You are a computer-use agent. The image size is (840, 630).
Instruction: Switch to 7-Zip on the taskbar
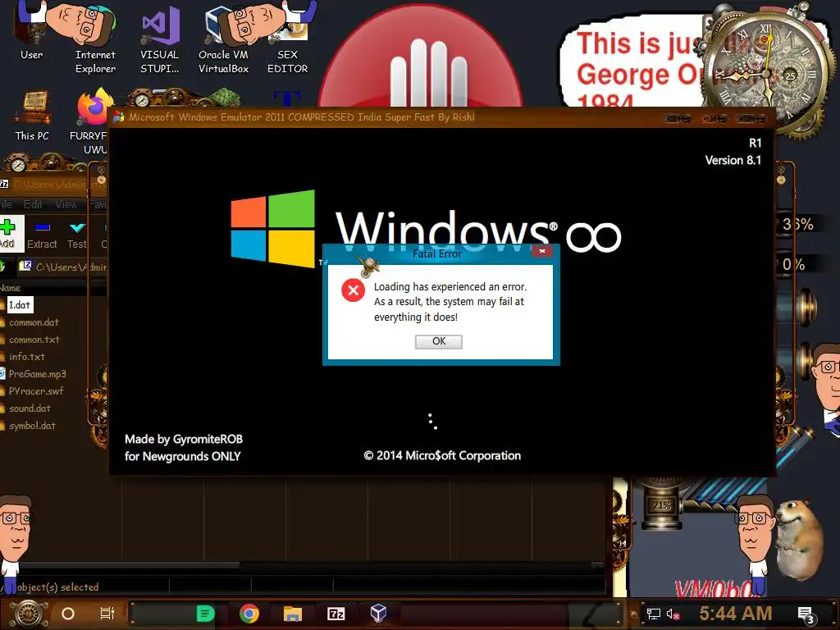(x=336, y=614)
